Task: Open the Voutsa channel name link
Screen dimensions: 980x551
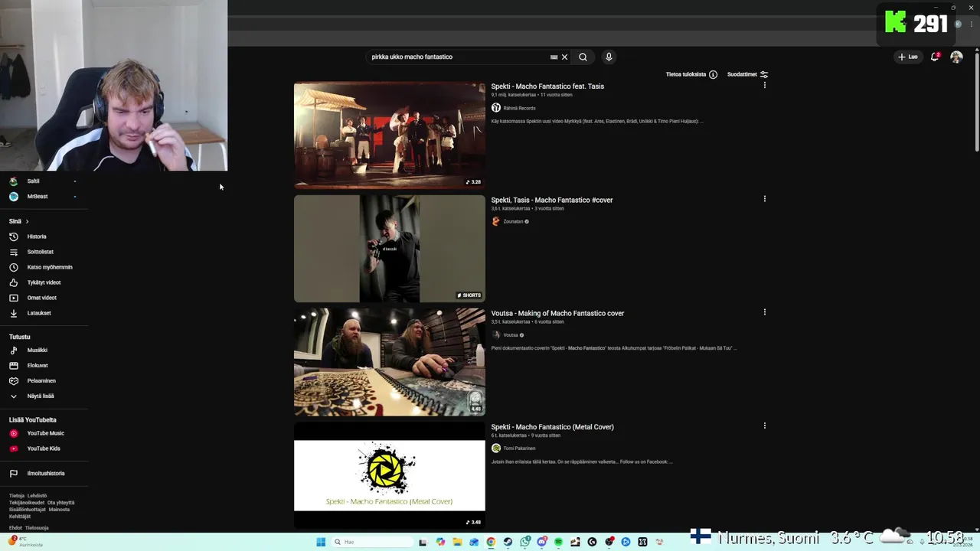Action: click(x=511, y=335)
